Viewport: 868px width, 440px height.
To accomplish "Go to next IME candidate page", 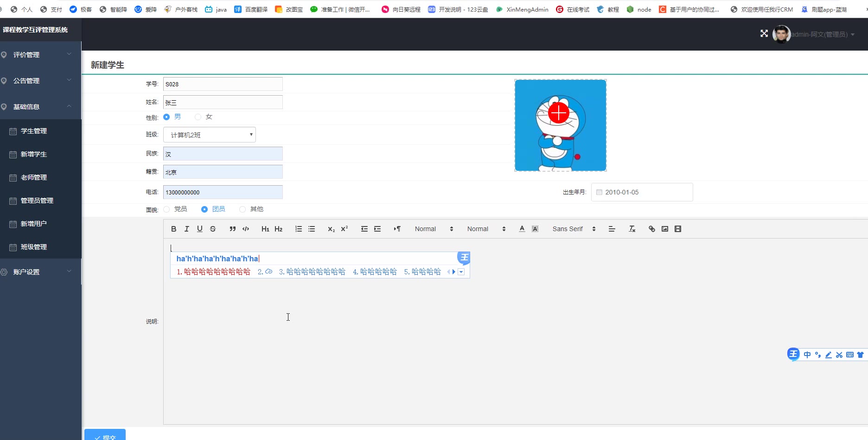I will [x=454, y=272].
